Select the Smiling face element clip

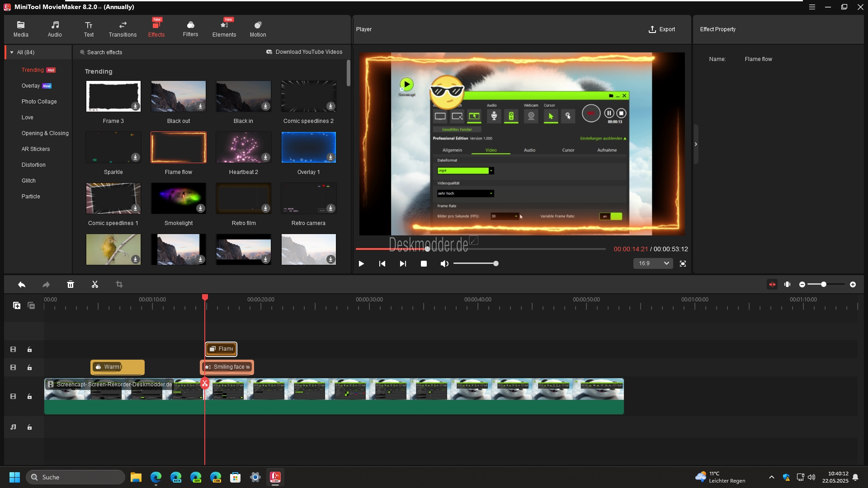coord(227,367)
